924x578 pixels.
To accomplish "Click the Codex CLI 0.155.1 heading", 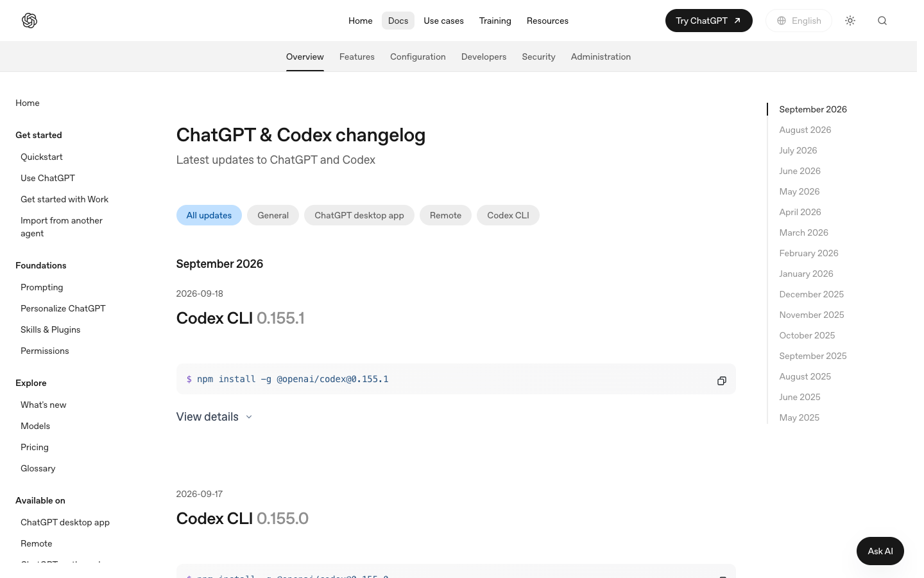I will pyautogui.click(x=241, y=318).
